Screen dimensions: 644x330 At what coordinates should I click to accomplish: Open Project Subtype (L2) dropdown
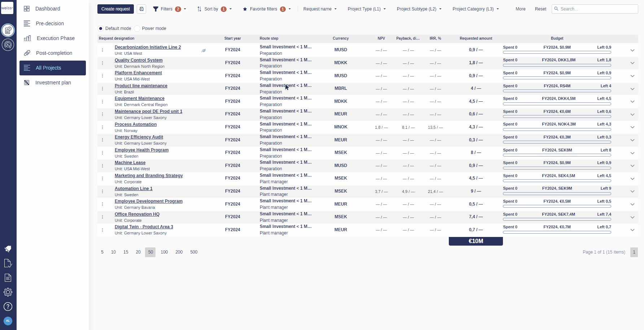[419, 9]
